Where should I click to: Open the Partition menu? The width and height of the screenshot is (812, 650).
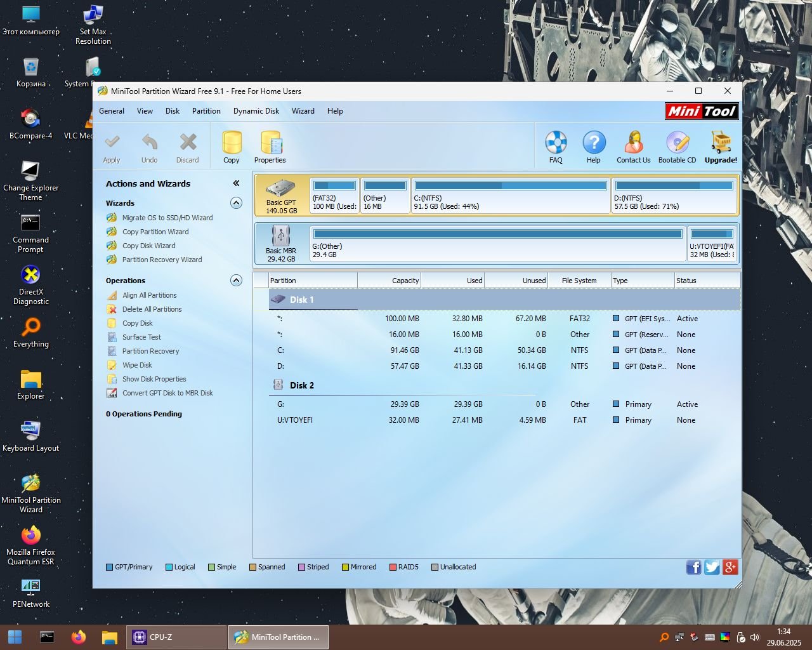pos(206,111)
